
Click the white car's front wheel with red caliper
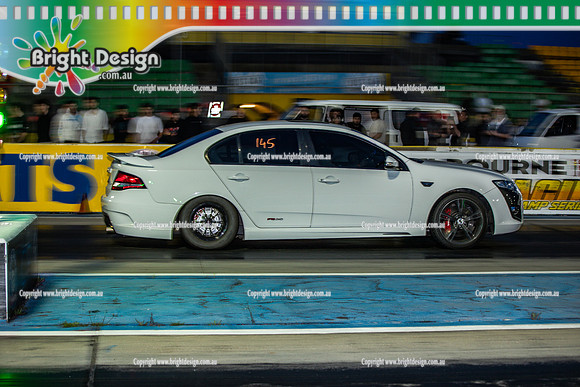tap(460, 221)
